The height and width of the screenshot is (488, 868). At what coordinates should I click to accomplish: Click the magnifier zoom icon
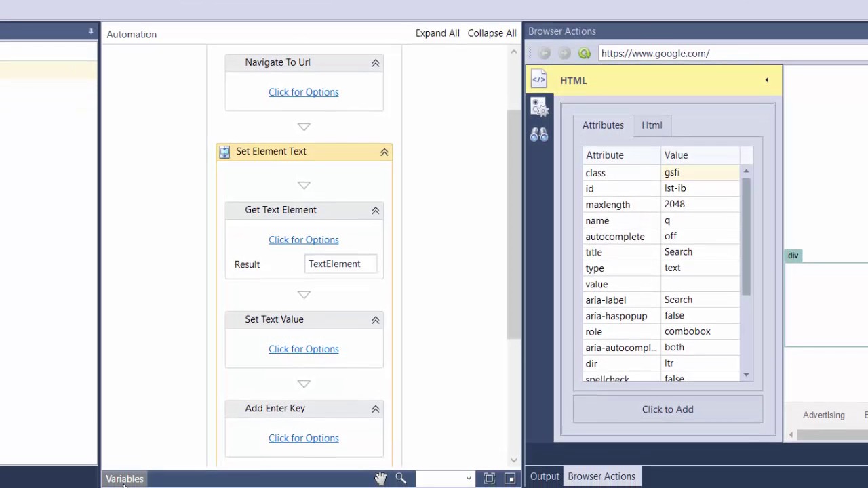[401, 479]
